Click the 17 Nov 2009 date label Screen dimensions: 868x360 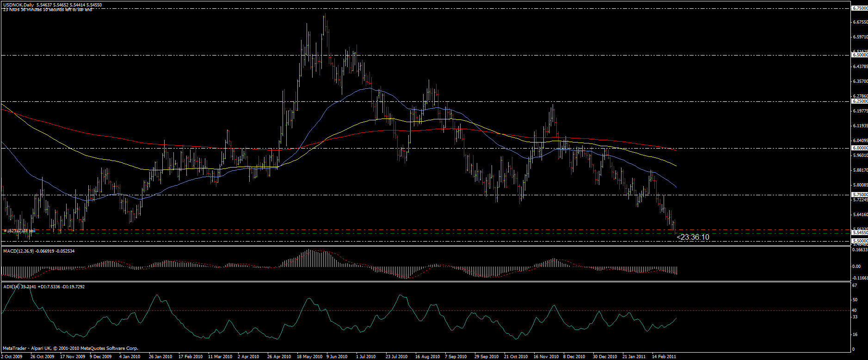[73, 357]
